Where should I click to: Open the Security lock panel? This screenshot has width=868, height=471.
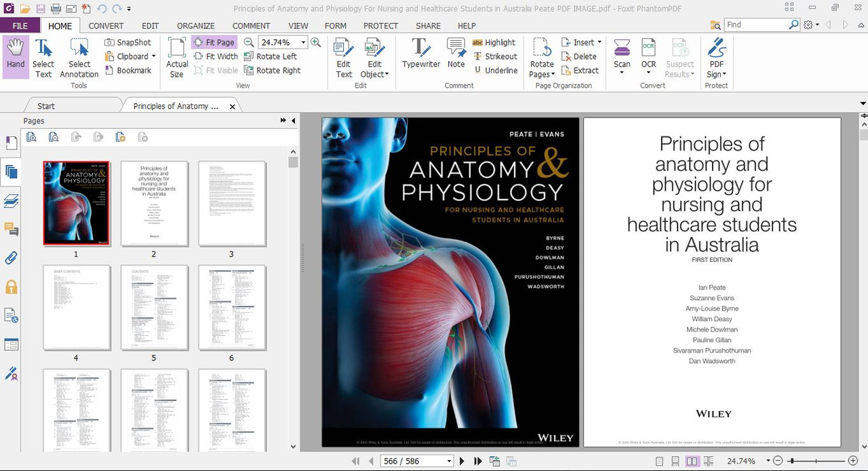click(11, 287)
